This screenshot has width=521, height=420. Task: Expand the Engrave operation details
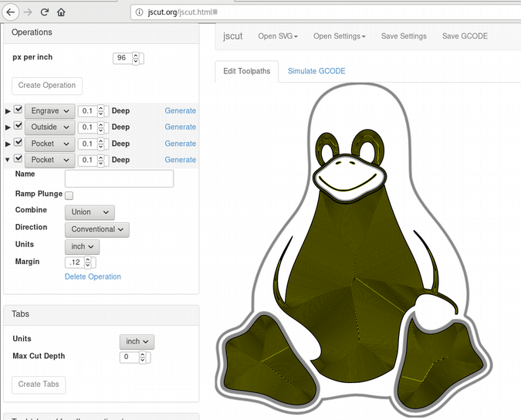pyautogui.click(x=8, y=111)
